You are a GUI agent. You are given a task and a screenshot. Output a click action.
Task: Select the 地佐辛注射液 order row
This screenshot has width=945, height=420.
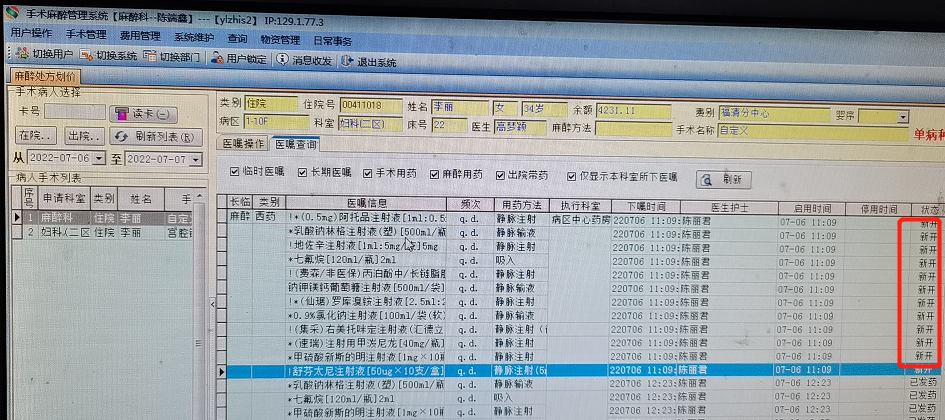click(x=579, y=246)
